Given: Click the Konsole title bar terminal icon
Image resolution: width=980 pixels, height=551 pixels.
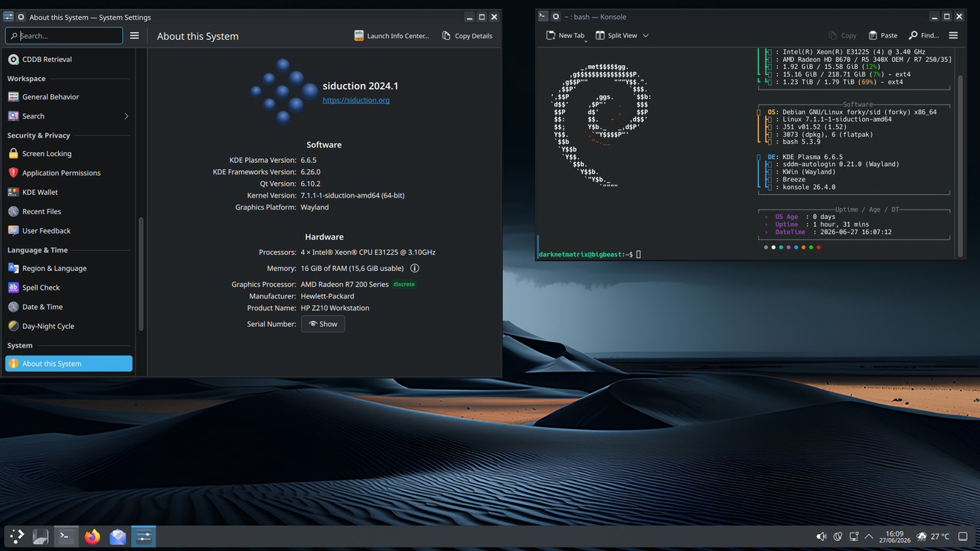Looking at the screenshot, I should (543, 15).
